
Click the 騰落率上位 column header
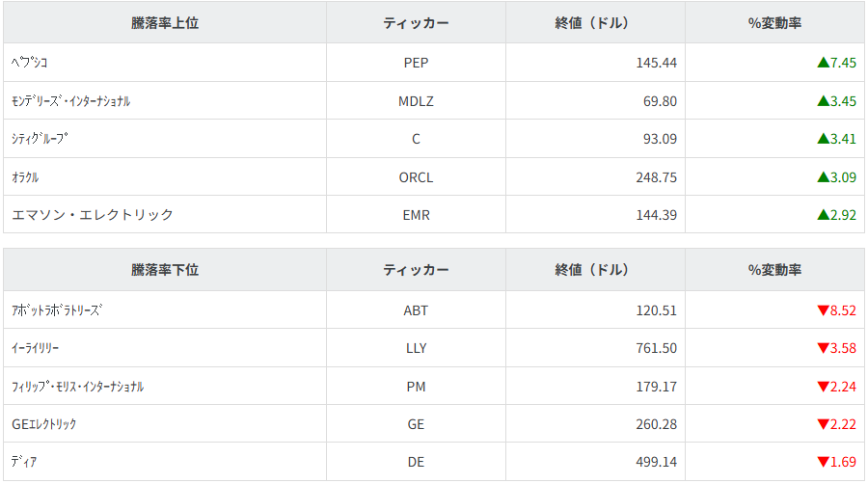[165, 23]
